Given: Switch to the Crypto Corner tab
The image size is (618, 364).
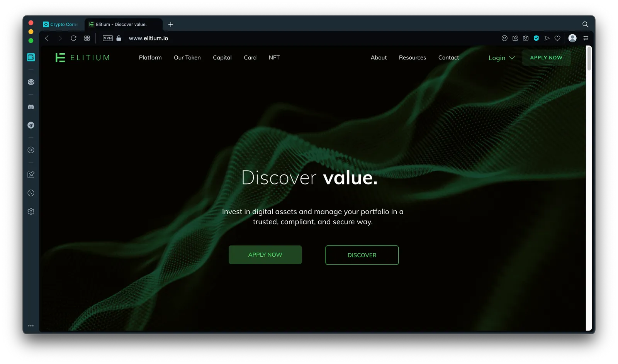Looking at the screenshot, I should (x=61, y=24).
